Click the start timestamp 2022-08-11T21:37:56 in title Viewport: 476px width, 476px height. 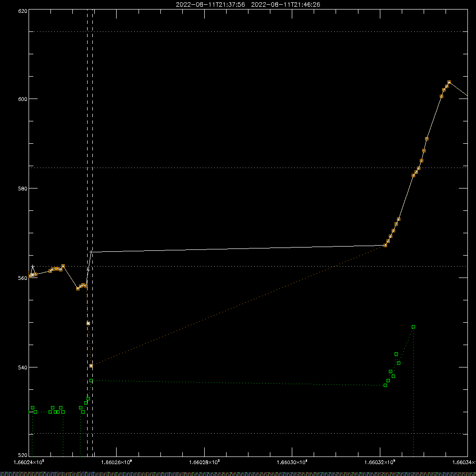click(x=210, y=5)
